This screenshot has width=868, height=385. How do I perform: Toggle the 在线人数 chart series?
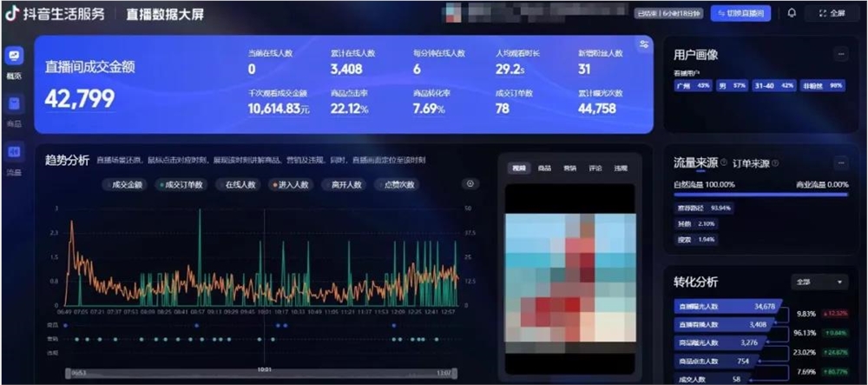coord(237,185)
